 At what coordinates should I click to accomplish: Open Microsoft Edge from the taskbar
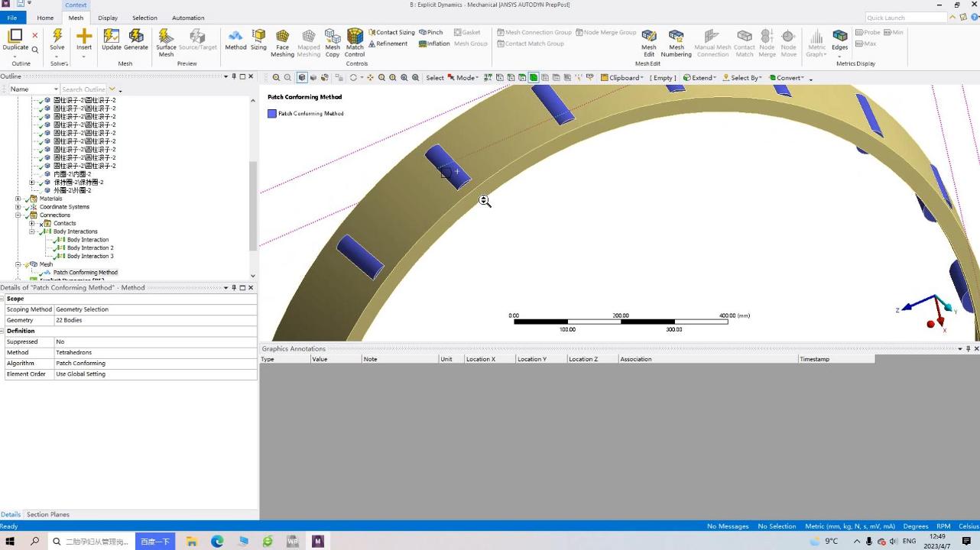[x=217, y=542]
